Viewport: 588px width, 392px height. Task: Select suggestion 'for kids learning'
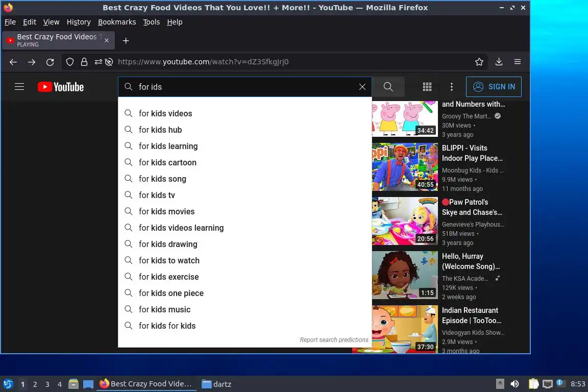click(x=244, y=146)
